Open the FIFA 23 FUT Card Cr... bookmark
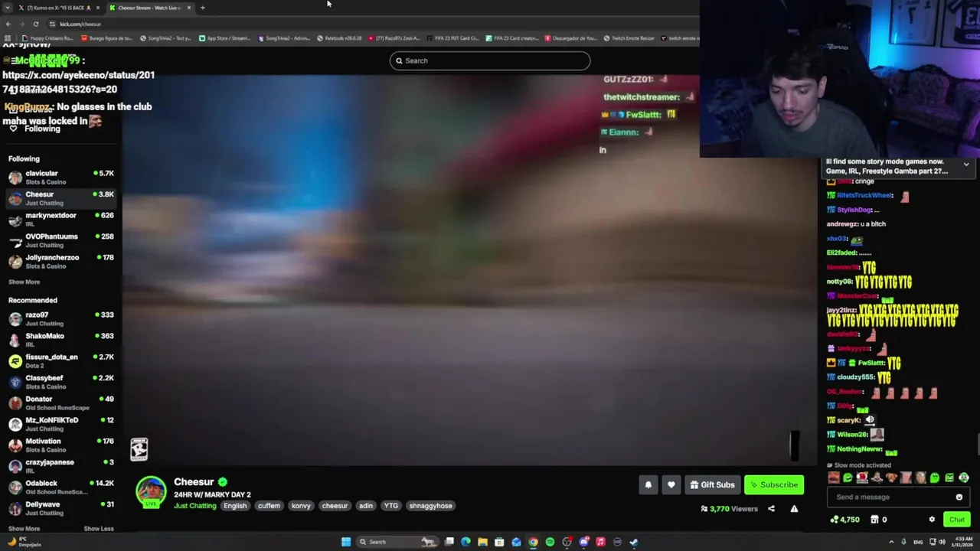The height and width of the screenshot is (551, 980). point(454,37)
